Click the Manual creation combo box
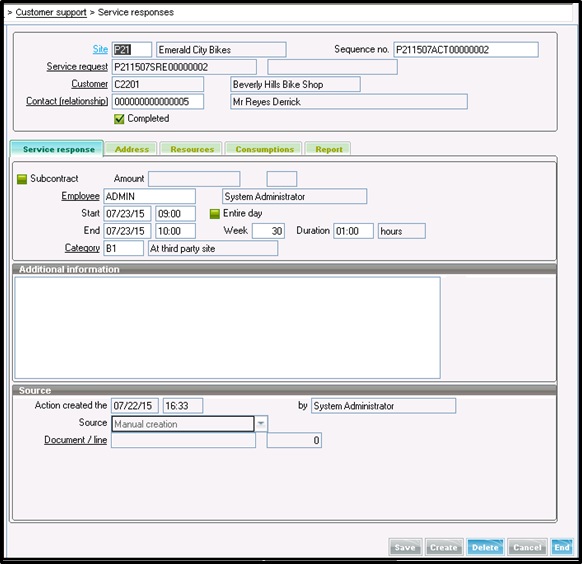The width and height of the screenshot is (582, 564). [x=183, y=424]
